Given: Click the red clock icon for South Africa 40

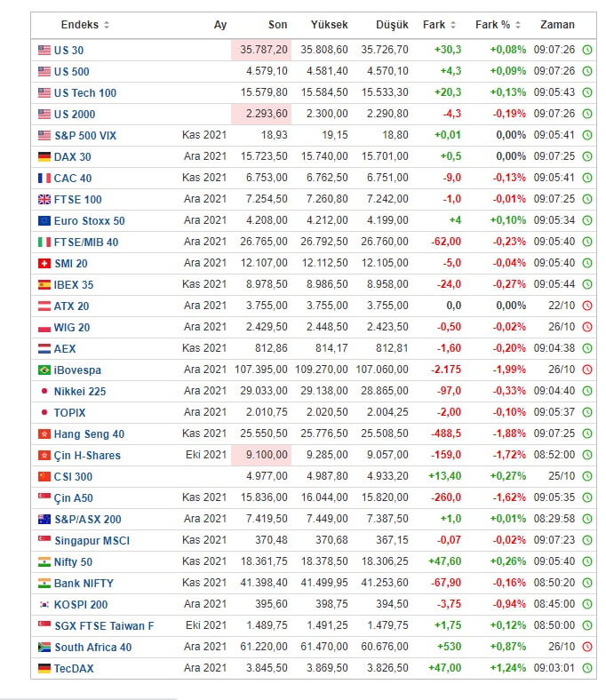Looking at the screenshot, I should [x=587, y=647].
